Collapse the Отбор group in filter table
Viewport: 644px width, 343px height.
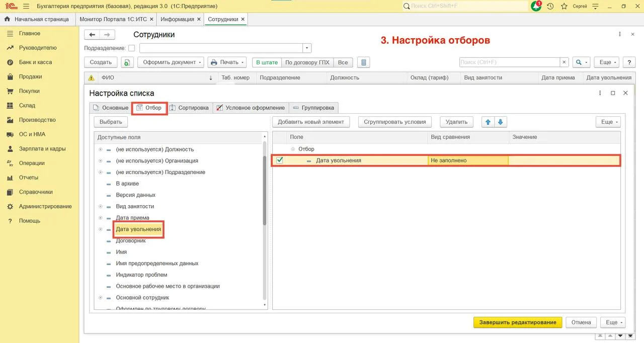[293, 149]
